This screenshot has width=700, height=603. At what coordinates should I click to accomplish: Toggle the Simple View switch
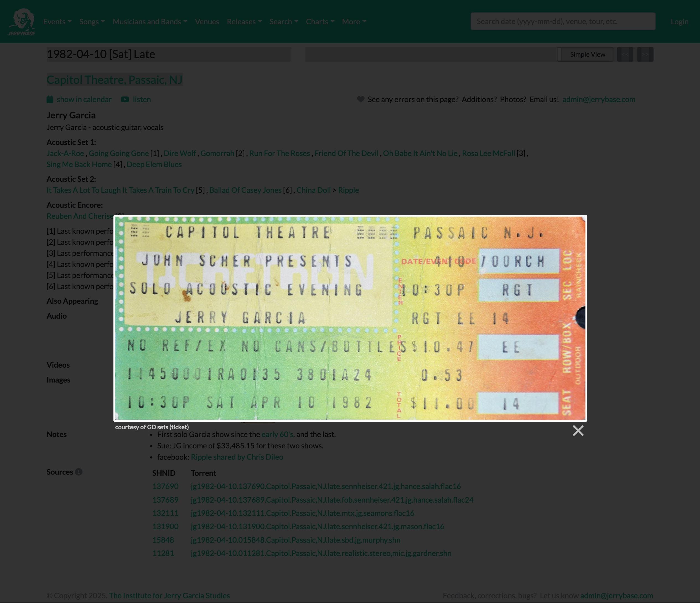tap(585, 54)
